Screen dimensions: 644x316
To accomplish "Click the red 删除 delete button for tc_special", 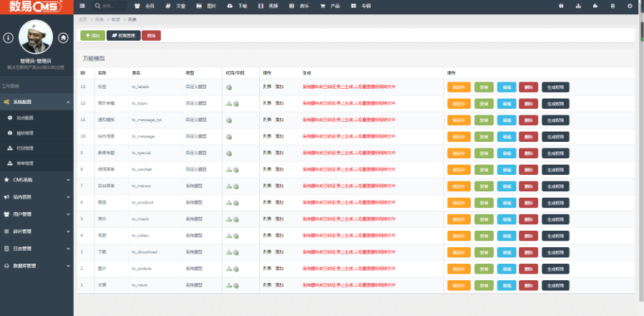I will [x=528, y=153].
